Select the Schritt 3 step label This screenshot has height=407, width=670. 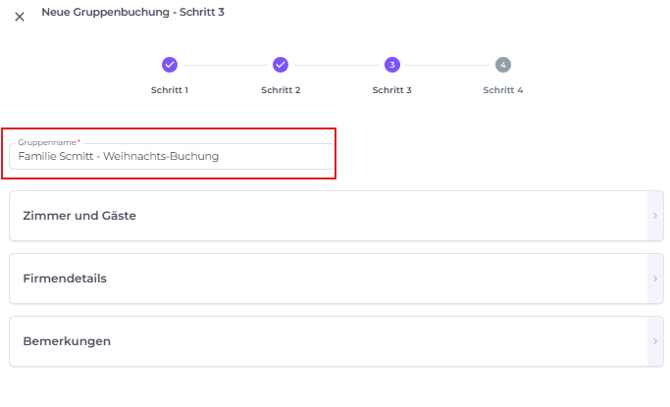tap(392, 90)
